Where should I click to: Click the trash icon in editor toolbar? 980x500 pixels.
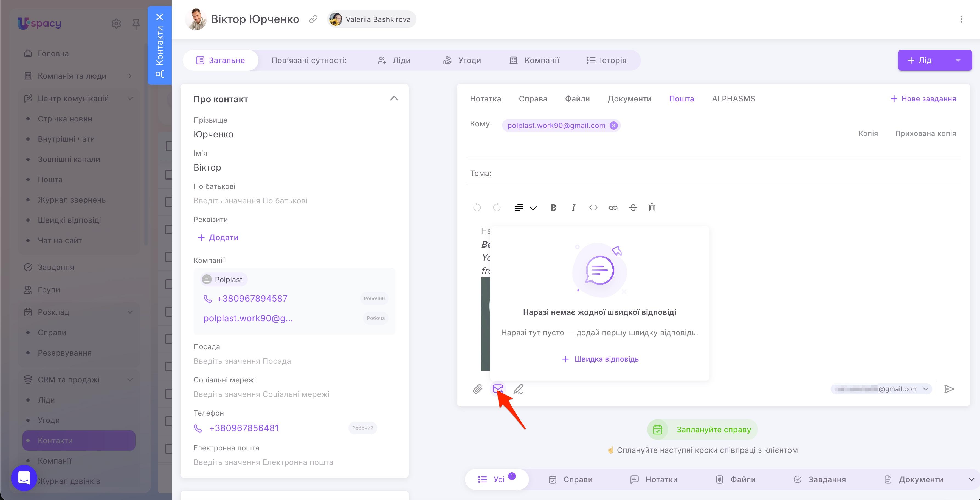[x=652, y=208]
